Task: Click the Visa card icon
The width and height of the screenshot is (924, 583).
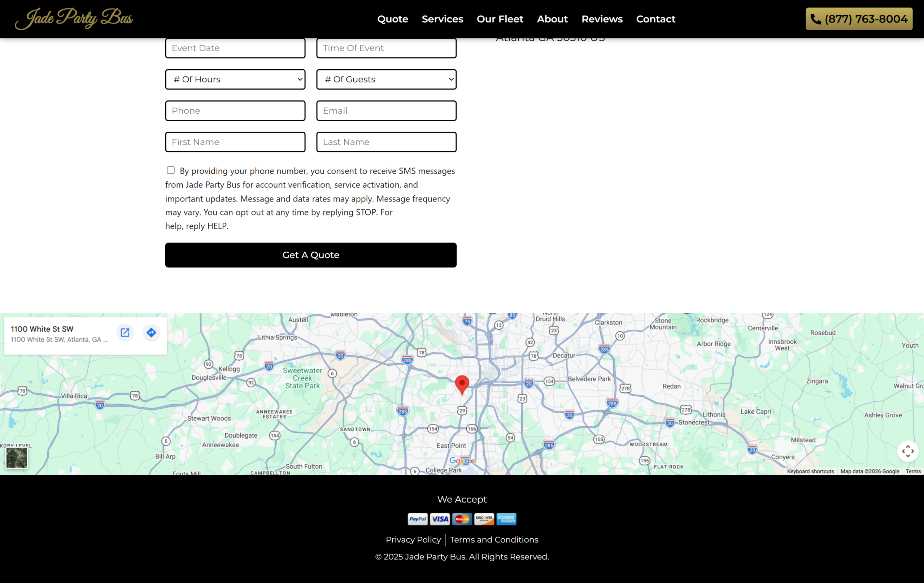Action: click(x=440, y=519)
